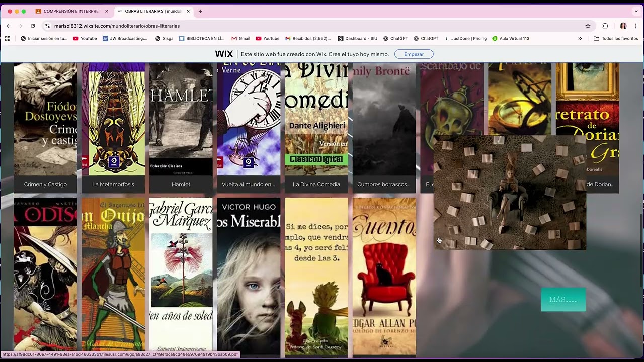
Task: Close the COMPRENSIÓN E INTERPRET tab
Action: tap(107, 11)
